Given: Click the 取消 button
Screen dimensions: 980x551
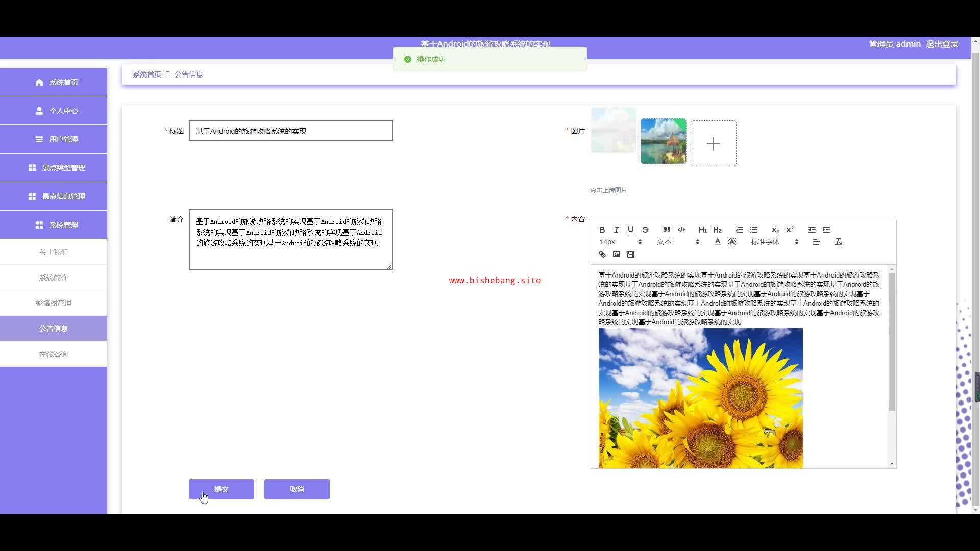Looking at the screenshot, I should 297,489.
